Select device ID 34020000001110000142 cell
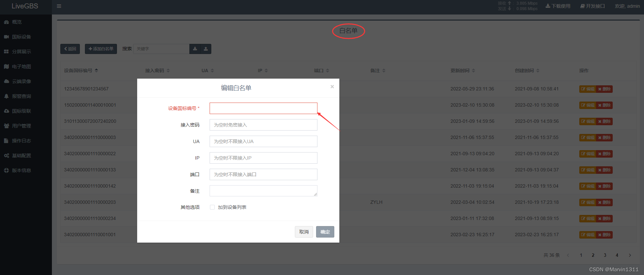The height and width of the screenshot is (275, 644). [x=90, y=186]
